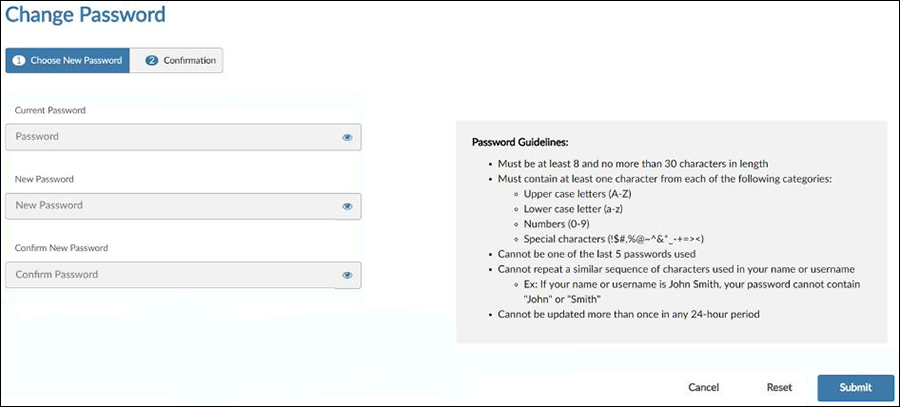Click the Reset button

tap(779, 387)
